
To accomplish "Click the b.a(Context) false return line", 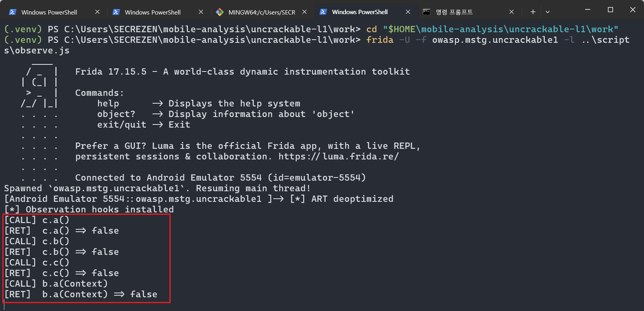I will (81, 295).
